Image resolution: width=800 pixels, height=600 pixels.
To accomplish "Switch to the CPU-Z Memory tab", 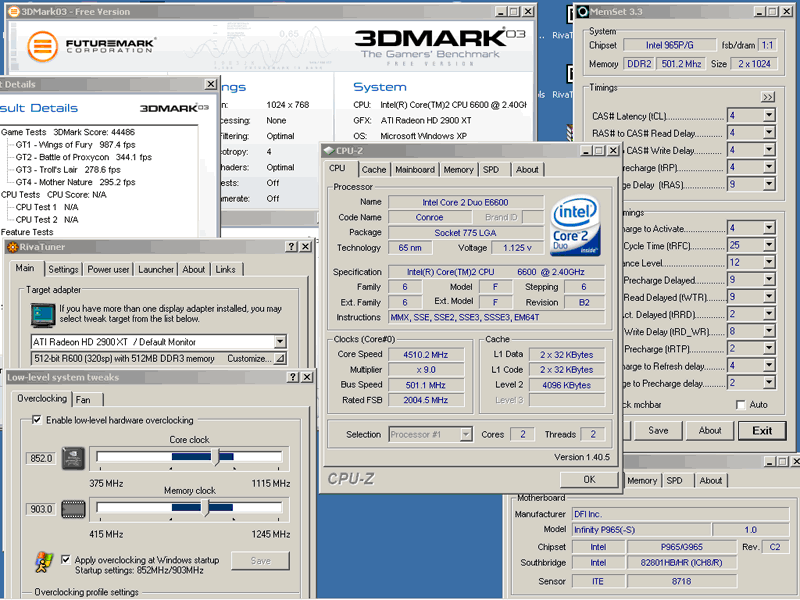I will point(458,170).
